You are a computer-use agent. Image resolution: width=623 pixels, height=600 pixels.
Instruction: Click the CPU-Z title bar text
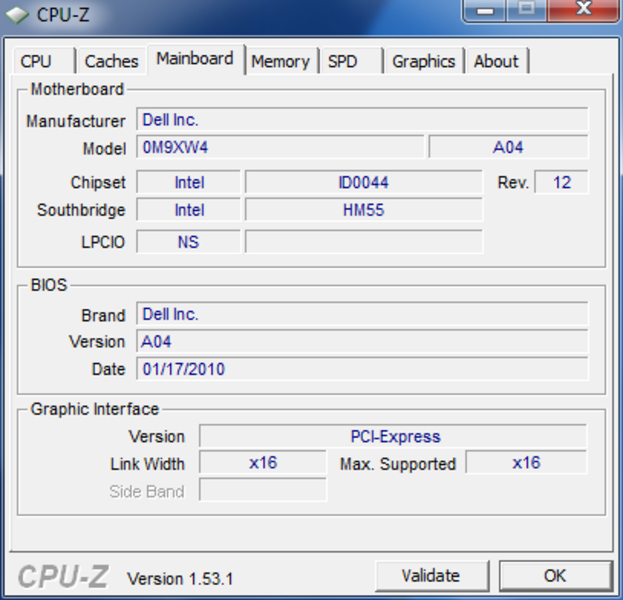(x=63, y=15)
